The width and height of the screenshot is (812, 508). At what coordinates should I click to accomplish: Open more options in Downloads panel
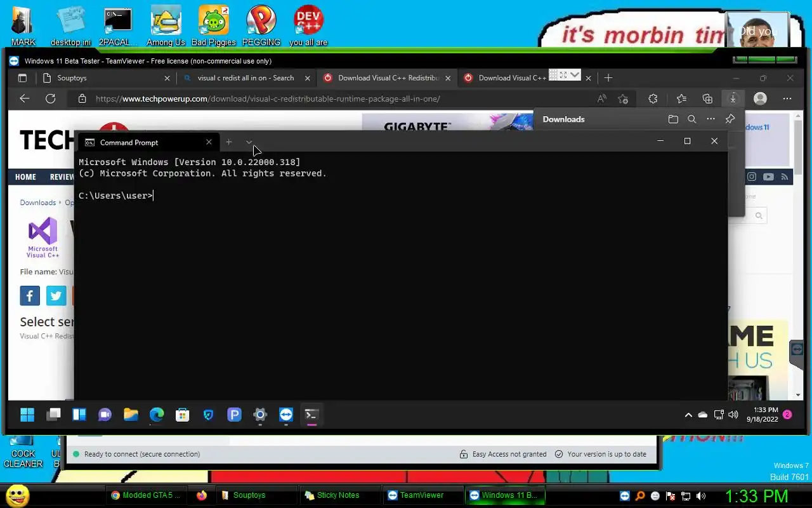coord(711,119)
